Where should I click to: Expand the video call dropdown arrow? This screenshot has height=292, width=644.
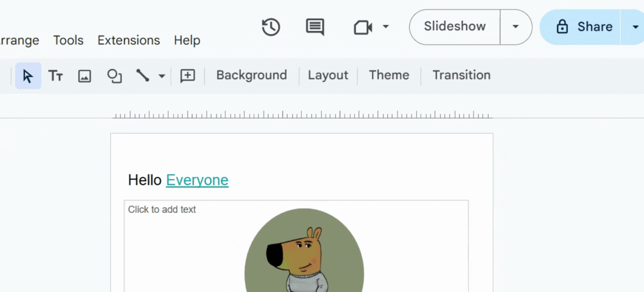386,26
